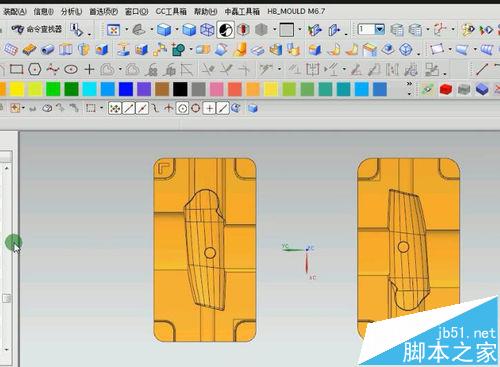Click the blue block with hole icon

[102, 50]
